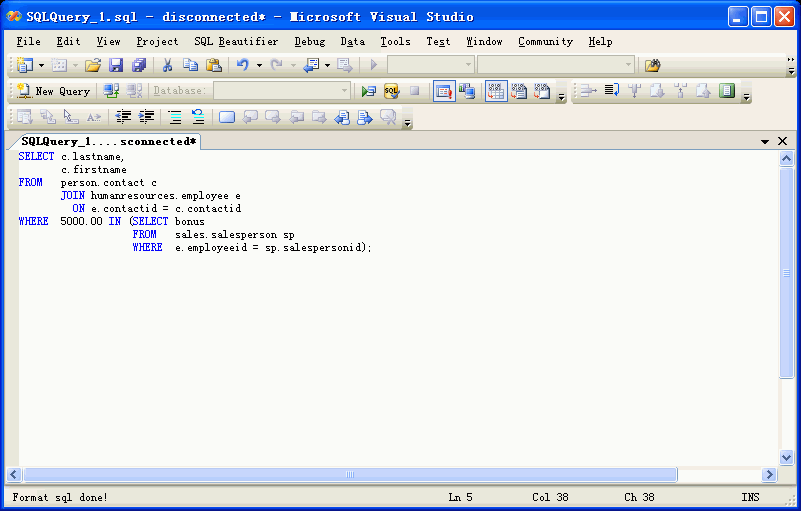The width and height of the screenshot is (801, 511).
Task: Click the New Project icon
Action: (25, 65)
